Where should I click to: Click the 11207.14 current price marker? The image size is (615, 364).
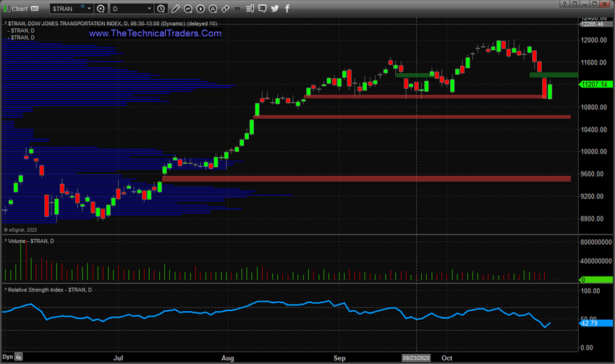pos(595,85)
